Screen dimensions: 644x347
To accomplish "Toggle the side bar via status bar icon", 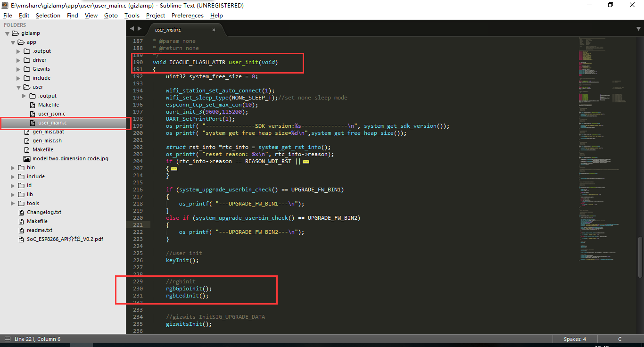I will tap(7, 339).
